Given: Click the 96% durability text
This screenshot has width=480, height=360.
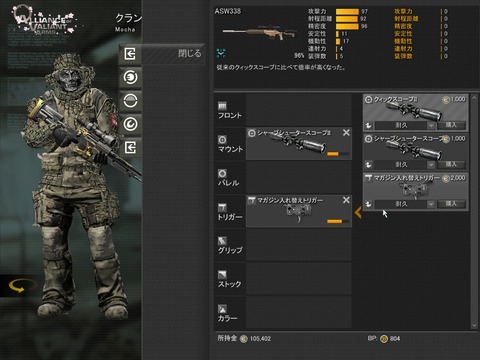Looking at the screenshot, I should 299,56.
